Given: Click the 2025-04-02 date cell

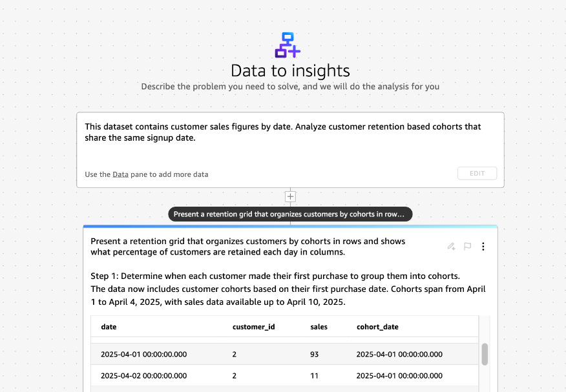Looking at the screenshot, I should click(x=143, y=376).
